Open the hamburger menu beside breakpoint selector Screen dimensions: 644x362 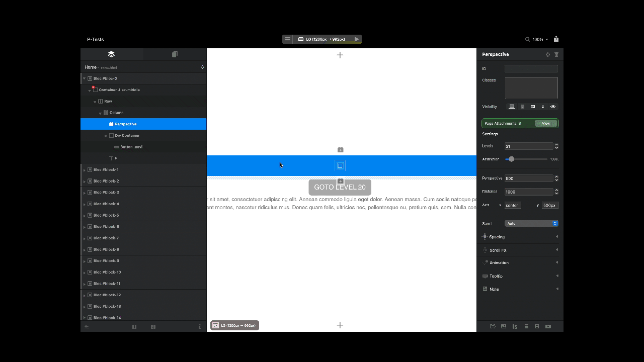287,39
